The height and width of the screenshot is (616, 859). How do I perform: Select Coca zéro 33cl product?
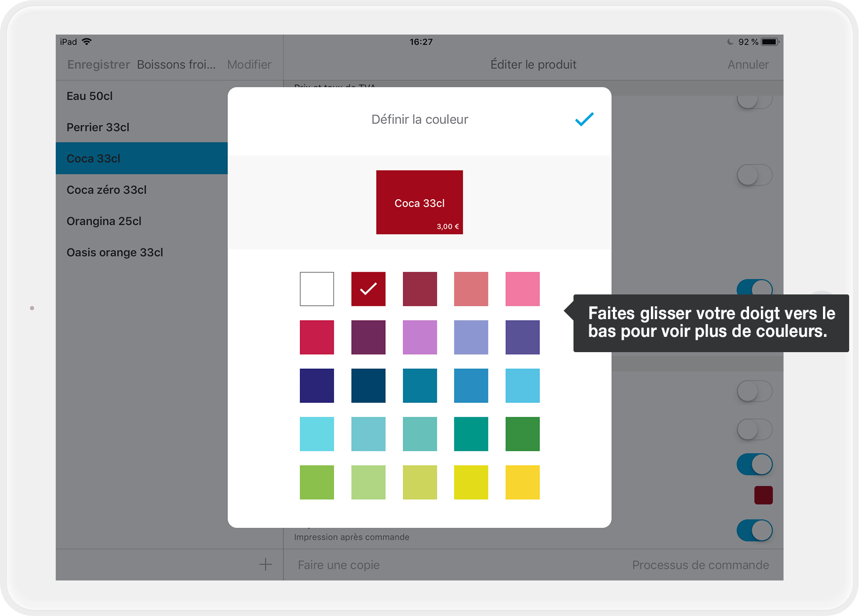[142, 190]
